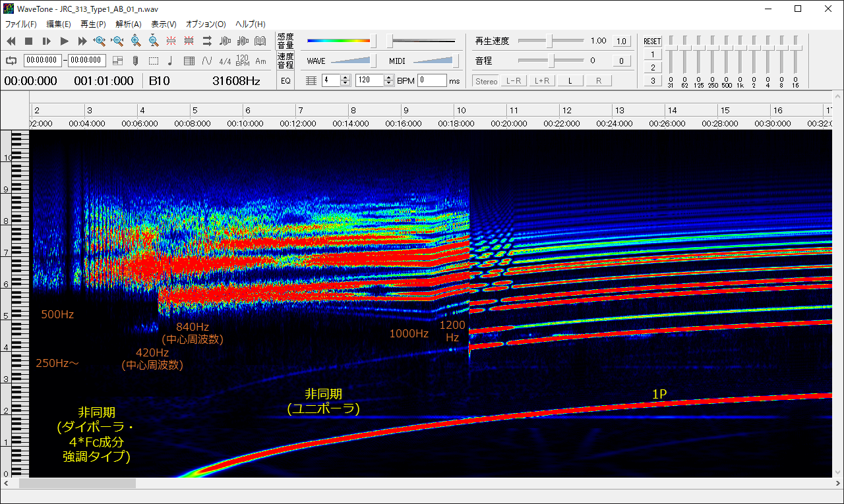The width and height of the screenshot is (844, 504).
Task: Load EQ preset 1
Action: pyautogui.click(x=652, y=54)
